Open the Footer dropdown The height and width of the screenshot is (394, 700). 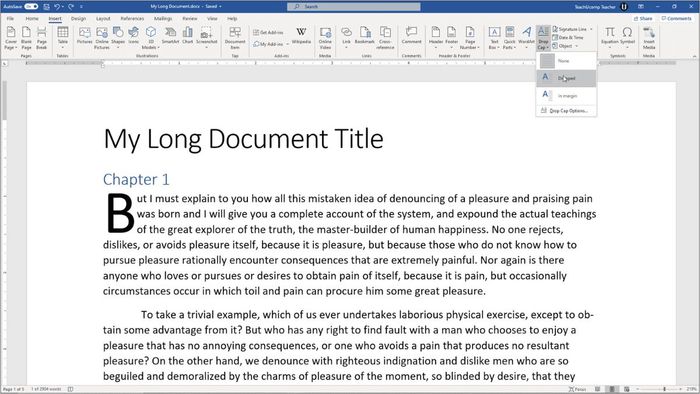452,37
